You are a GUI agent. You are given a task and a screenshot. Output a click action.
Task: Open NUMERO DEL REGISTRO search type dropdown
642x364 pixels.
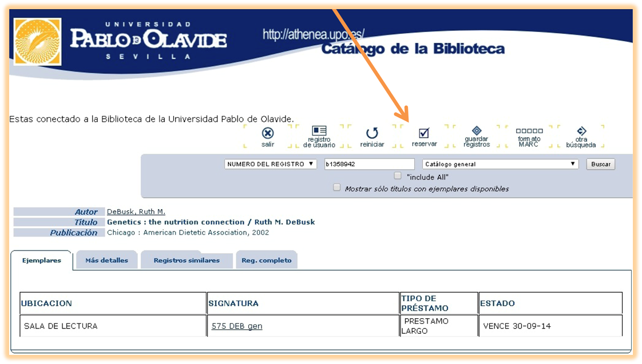(x=270, y=164)
